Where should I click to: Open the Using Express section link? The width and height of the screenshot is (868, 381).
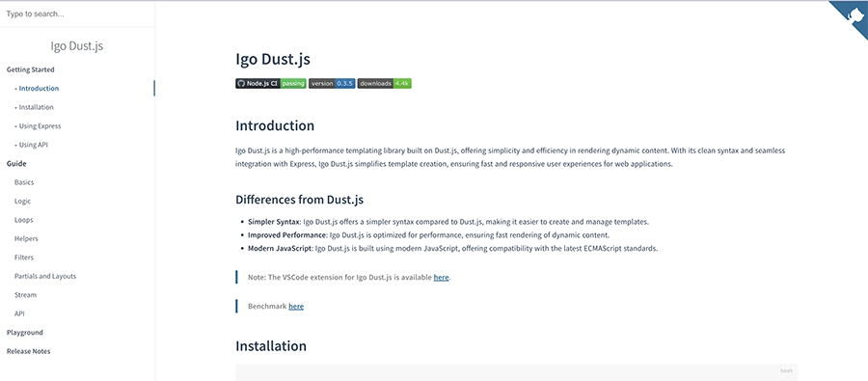(x=40, y=126)
